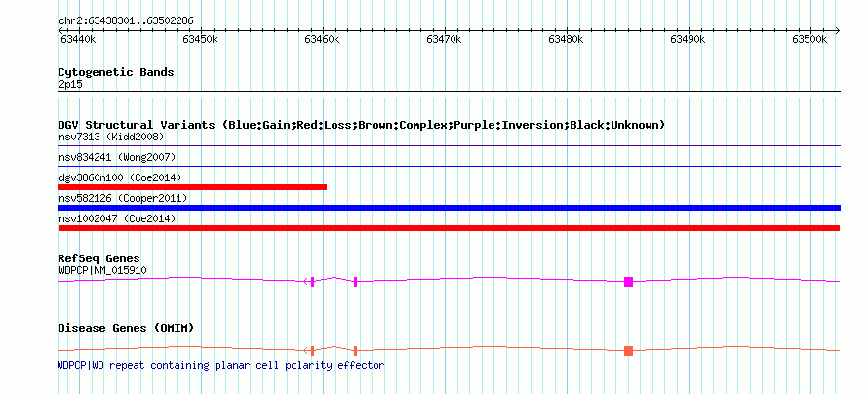Click the chr2:63438301..63502286 coordinate label
This screenshot has width=868, height=394.
(126, 21)
